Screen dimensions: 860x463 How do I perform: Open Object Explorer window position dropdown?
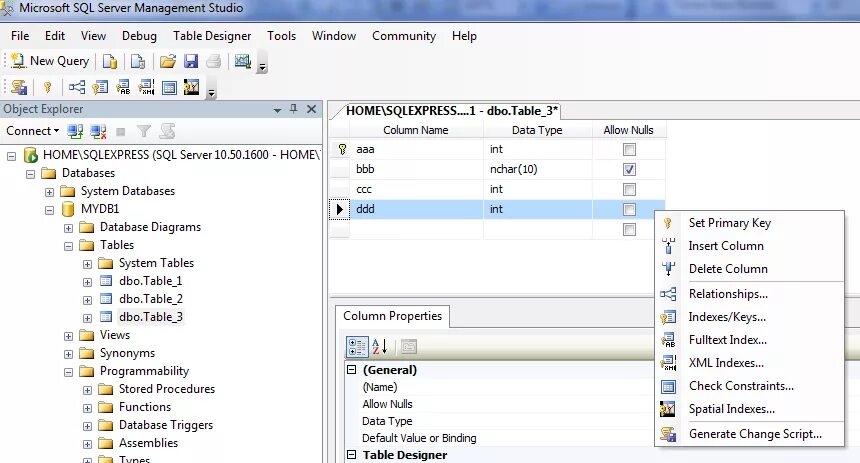pos(278,110)
